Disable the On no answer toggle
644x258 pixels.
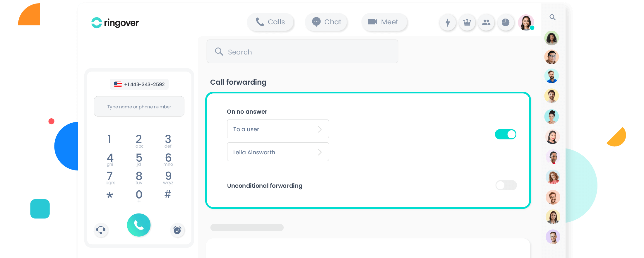(x=506, y=134)
